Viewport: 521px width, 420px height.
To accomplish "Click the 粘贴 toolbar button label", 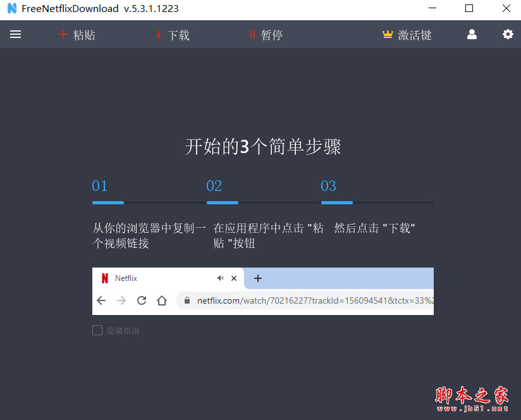I will pos(84,35).
